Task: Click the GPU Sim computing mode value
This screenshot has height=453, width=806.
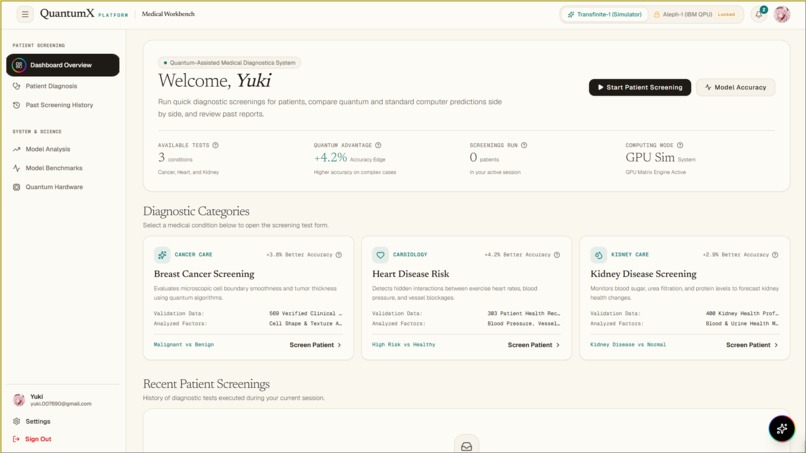Action: [650, 157]
